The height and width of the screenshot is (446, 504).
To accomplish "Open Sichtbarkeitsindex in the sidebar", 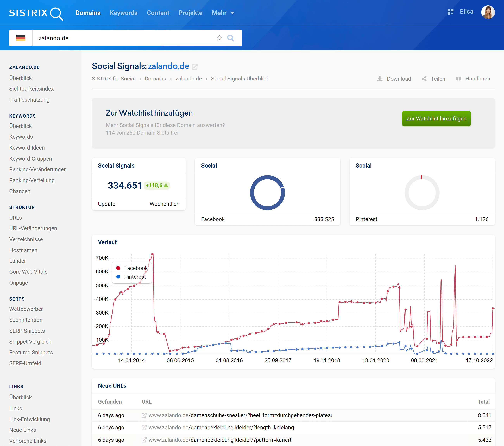I will [31, 89].
